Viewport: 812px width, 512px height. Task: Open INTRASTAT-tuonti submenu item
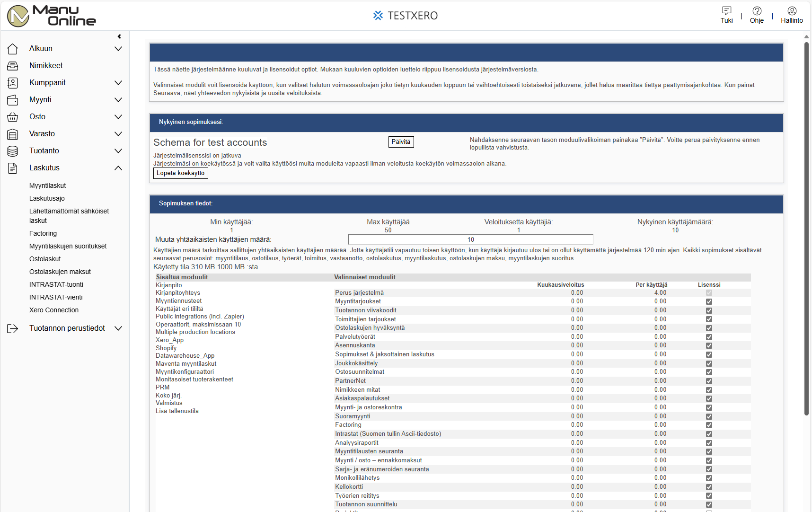(x=56, y=284)
